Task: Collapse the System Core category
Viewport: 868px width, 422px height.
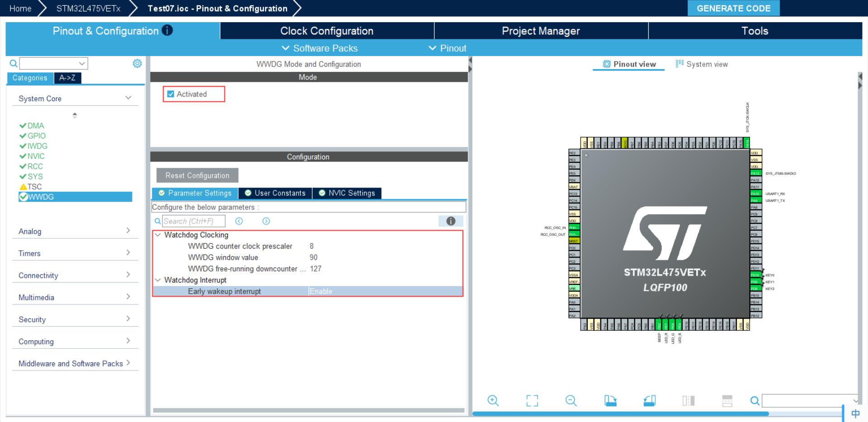Action: (128, 98)
